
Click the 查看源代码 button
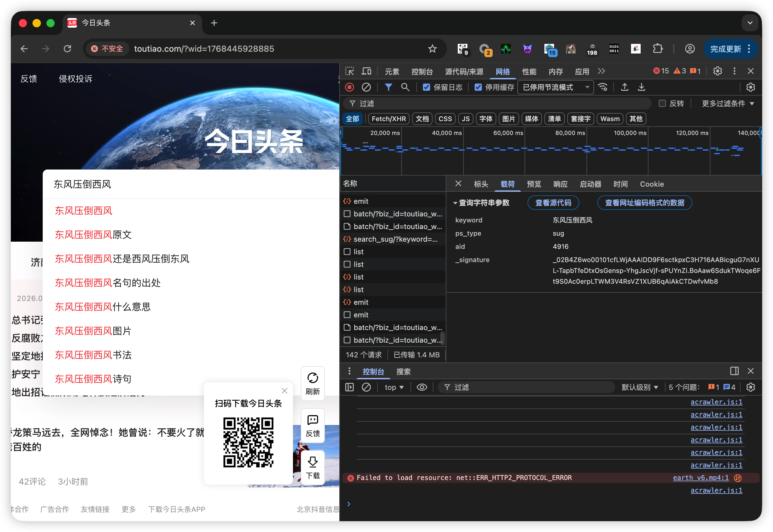tap(553, 203)
